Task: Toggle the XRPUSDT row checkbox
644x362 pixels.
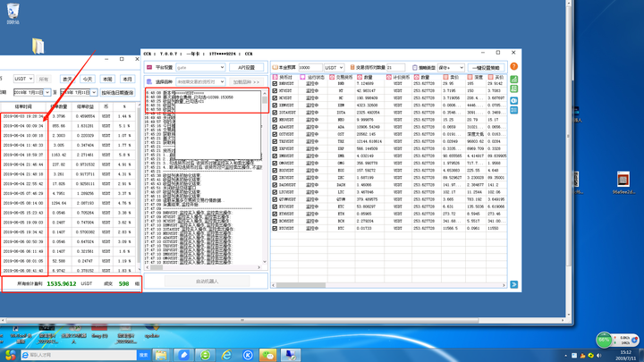Action: 275,148
